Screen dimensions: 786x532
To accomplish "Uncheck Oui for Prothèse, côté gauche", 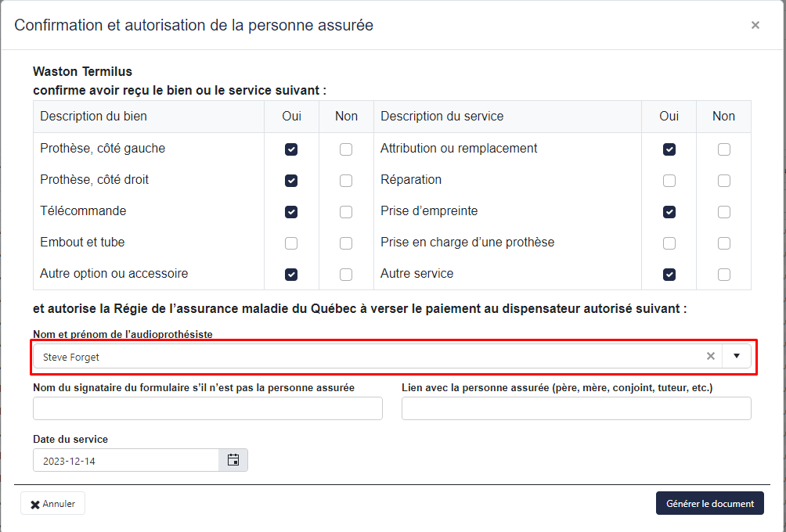I will (291, 149).
